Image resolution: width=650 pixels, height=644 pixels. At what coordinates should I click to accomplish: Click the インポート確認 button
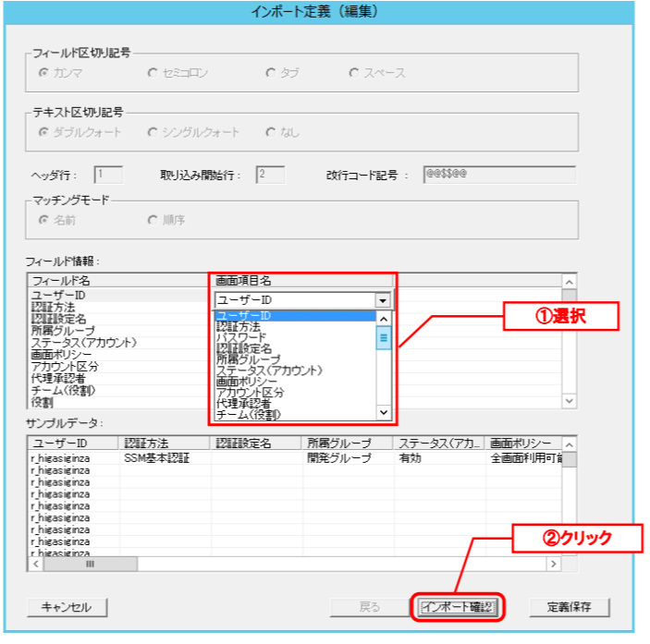[x=458, y=608]
